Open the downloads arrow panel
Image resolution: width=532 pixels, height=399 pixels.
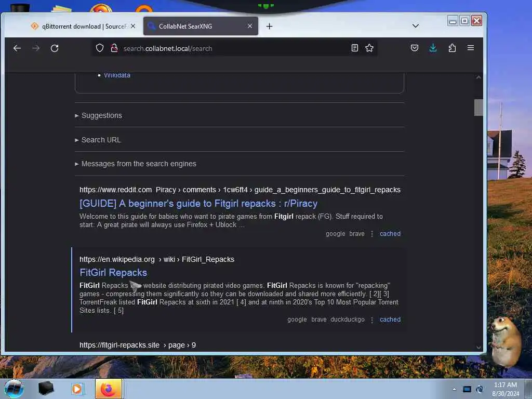(x=433, y=48)
